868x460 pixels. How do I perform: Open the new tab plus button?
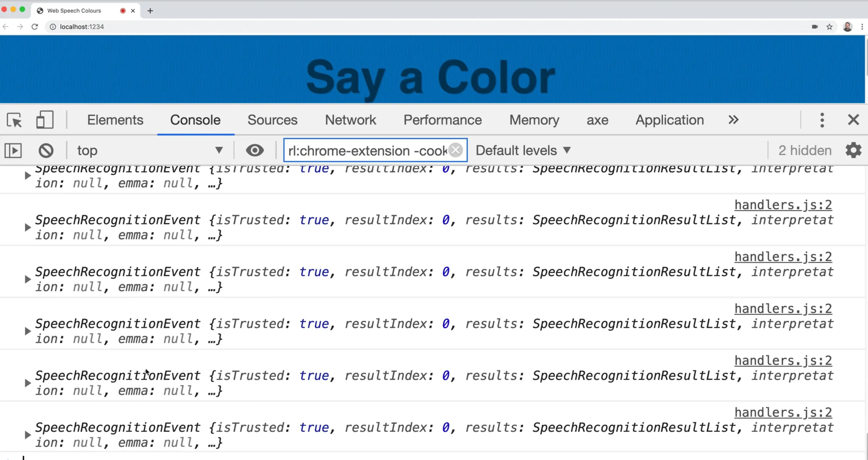click(x=150, y=11)
